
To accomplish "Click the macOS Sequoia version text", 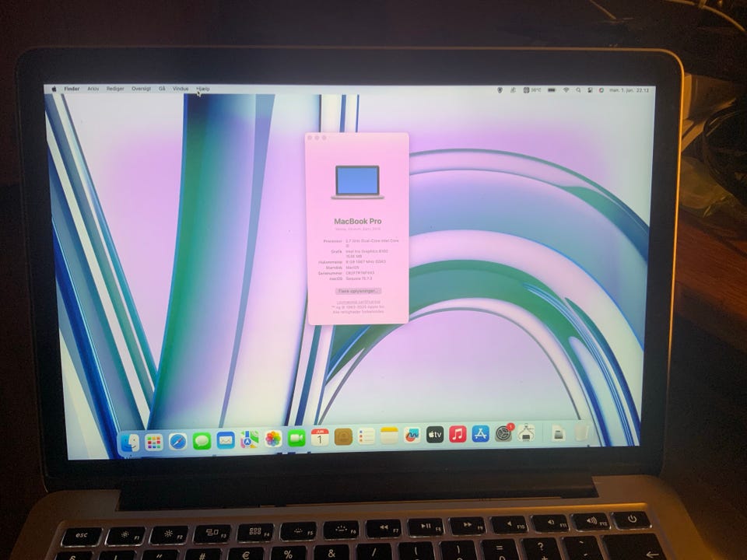I will (359, 278).
